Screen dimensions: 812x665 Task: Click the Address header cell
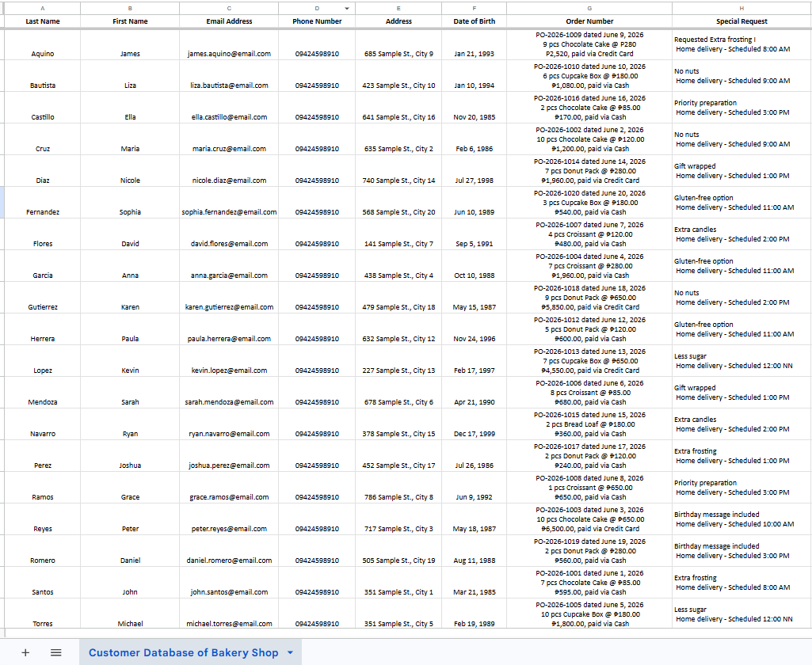point(398,21)
